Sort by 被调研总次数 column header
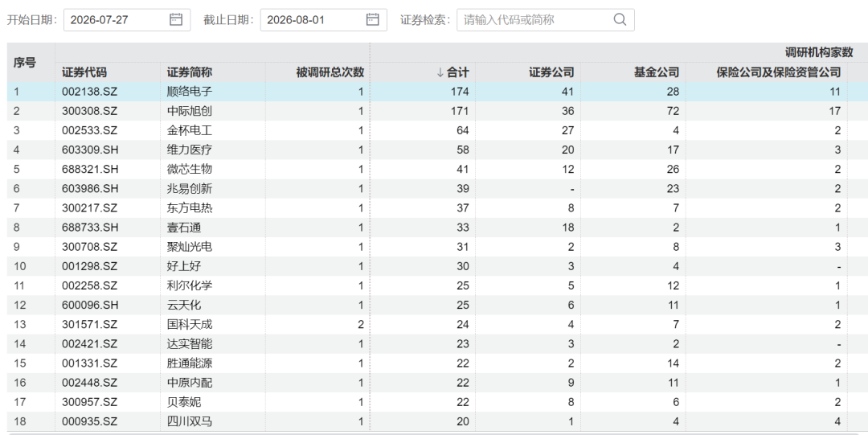Viewport: 868px width, 435px height. pyautogui.click(x=330, y=72)
